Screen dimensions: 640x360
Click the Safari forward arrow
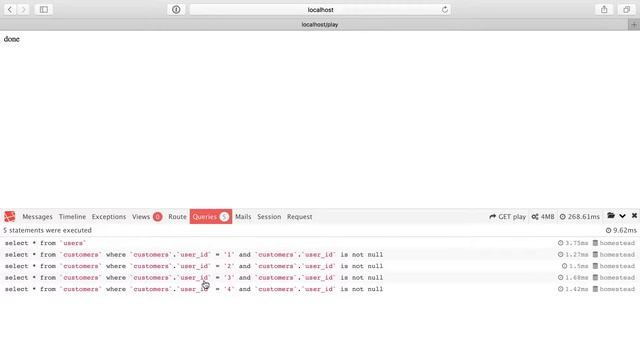point(23,9)
